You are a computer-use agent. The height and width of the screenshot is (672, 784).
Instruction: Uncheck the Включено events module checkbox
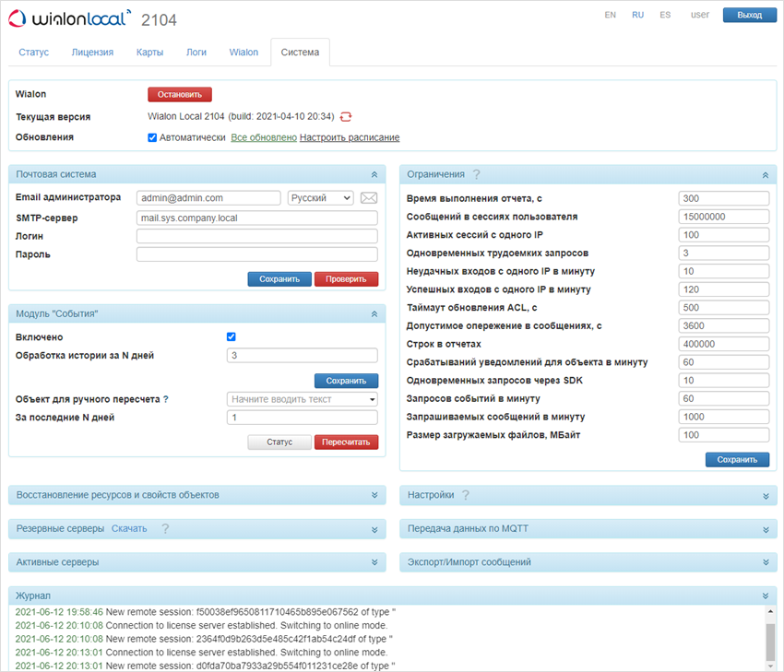click(x=232, y=337)
